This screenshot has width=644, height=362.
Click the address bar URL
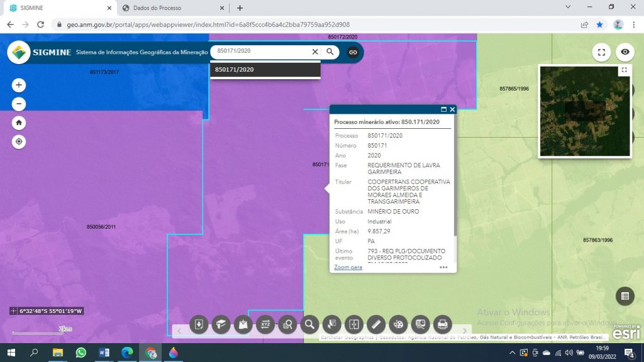tap(208, 25)
